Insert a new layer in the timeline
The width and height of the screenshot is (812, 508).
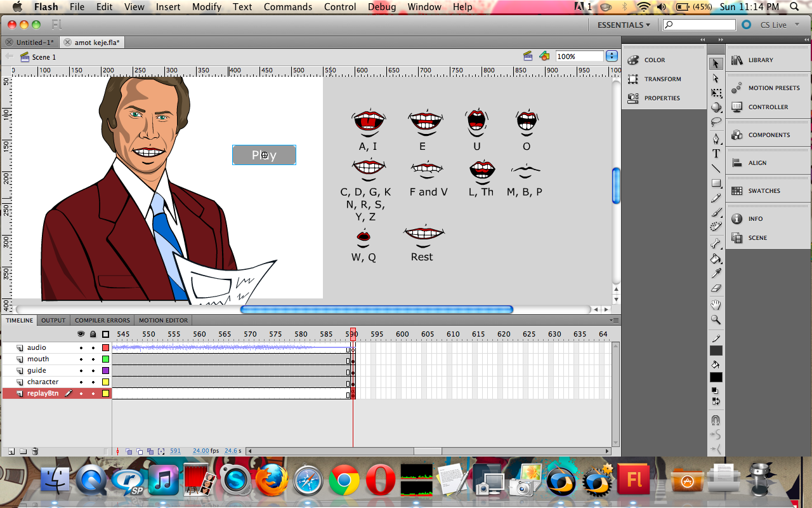coord(10,451)
